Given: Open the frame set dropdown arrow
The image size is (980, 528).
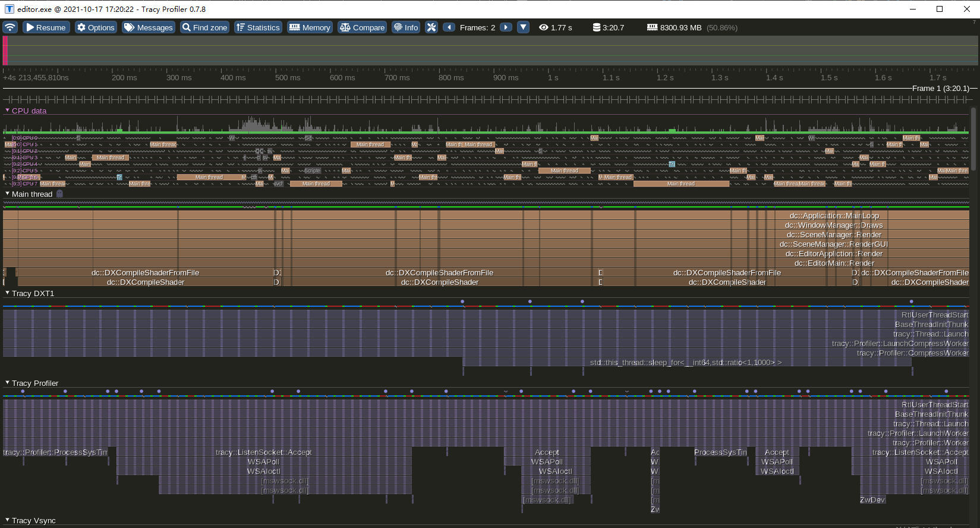Looking at the screenshot, I should click(x=523, y=27).
